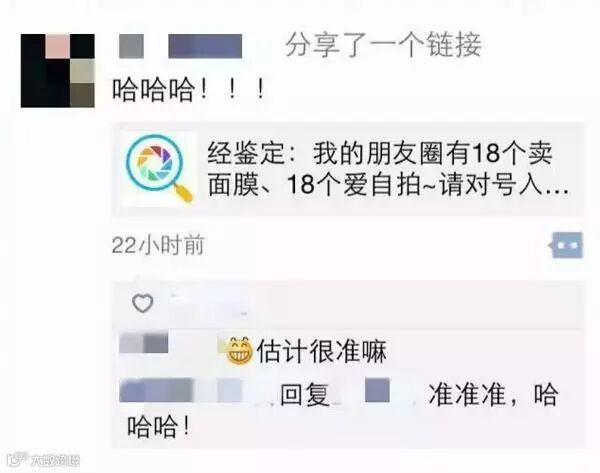
Task: Open the magnifier aperture link thumbnail
Action: tap(159, 168)
